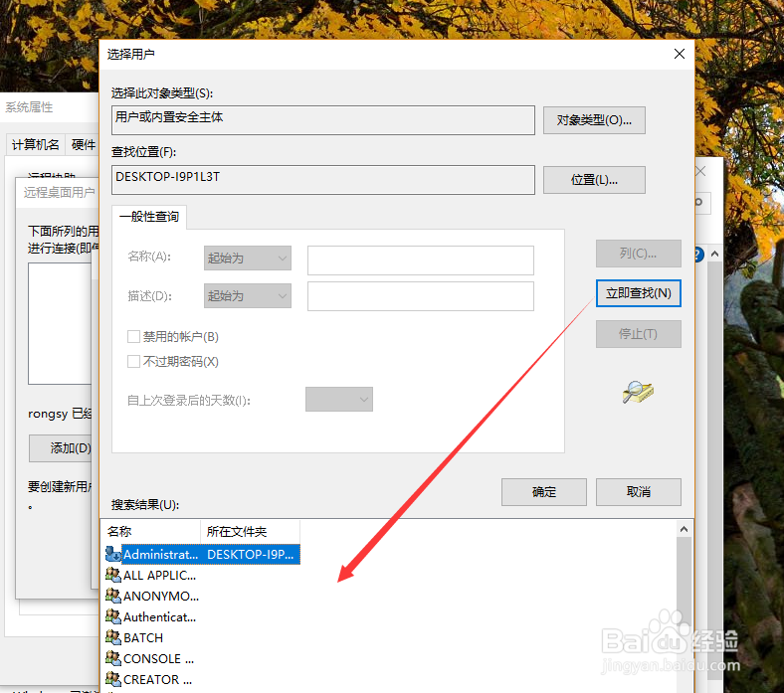This screenshot has width=784, height=693.
Task: Click the 对象类型(O)... button
Action: coord(594,120)
